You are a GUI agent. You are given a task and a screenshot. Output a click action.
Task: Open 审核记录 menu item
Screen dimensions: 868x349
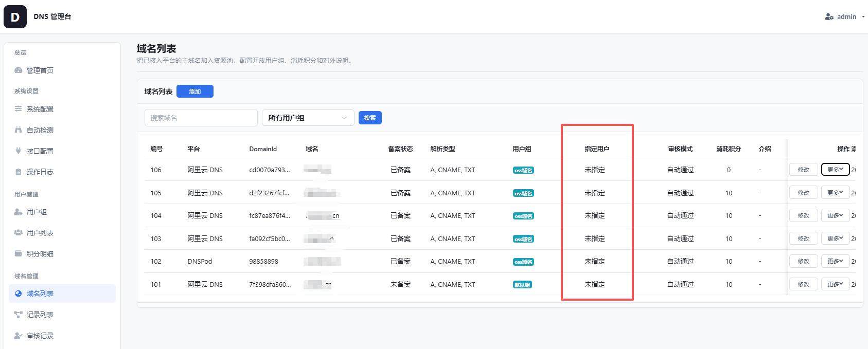[x=62, y=336]
